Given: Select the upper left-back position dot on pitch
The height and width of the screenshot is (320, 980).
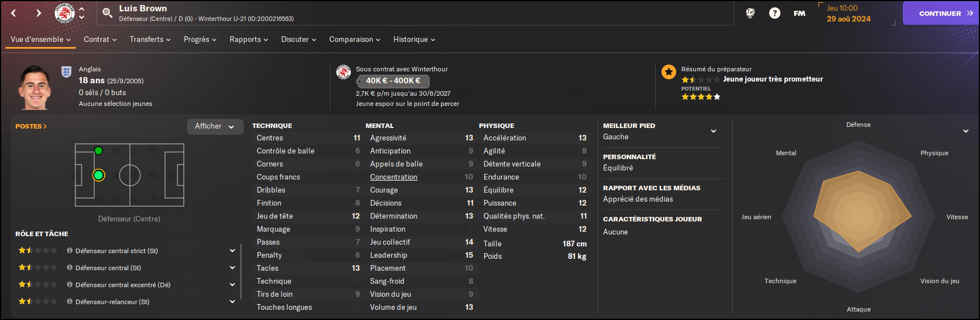Looking at the screenshot, I should tap(99, 151).
